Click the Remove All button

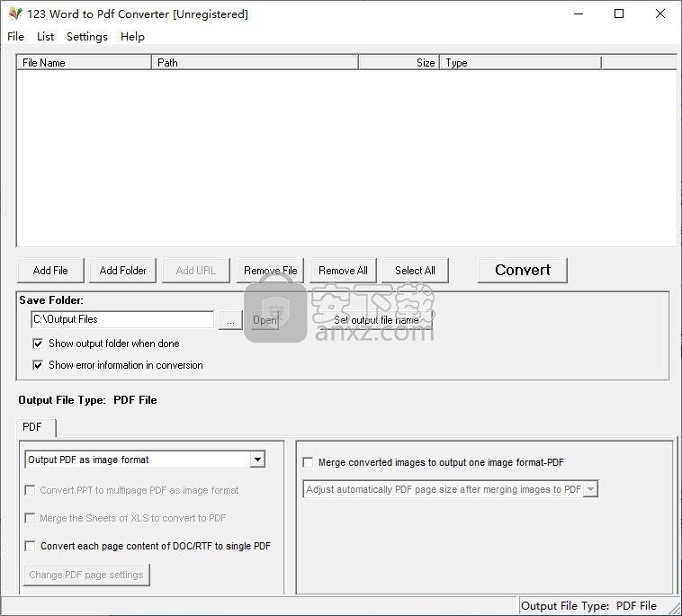pos(343,271)
